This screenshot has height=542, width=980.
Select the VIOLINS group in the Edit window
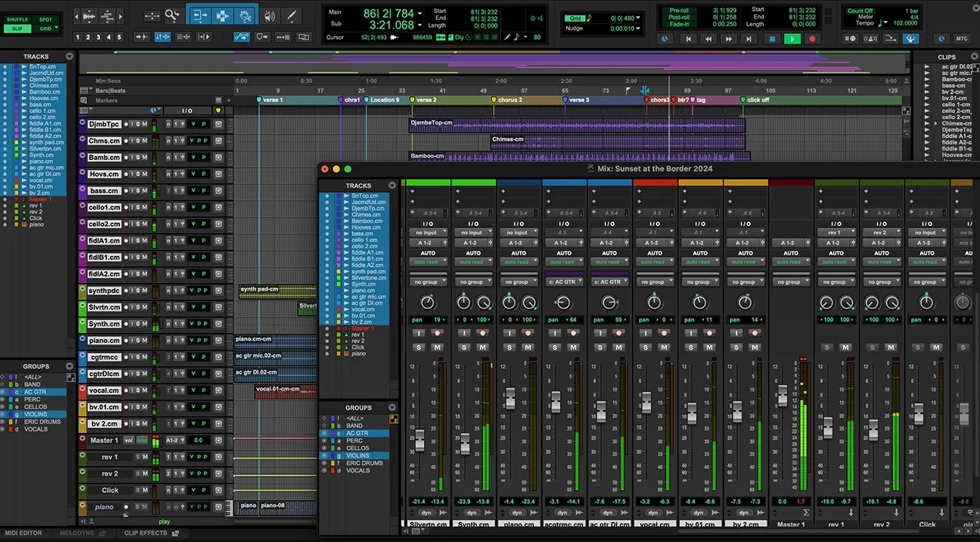point(36,414)
